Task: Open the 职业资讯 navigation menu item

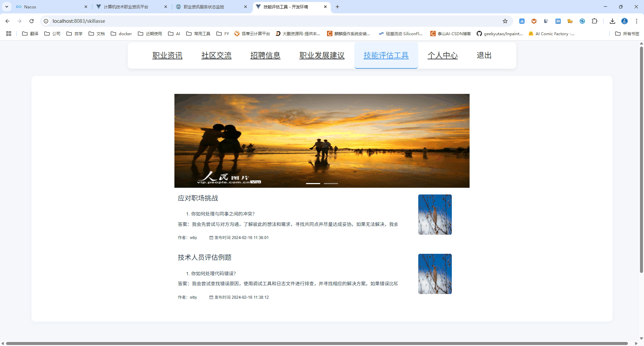Action: (x=167, y=55)
